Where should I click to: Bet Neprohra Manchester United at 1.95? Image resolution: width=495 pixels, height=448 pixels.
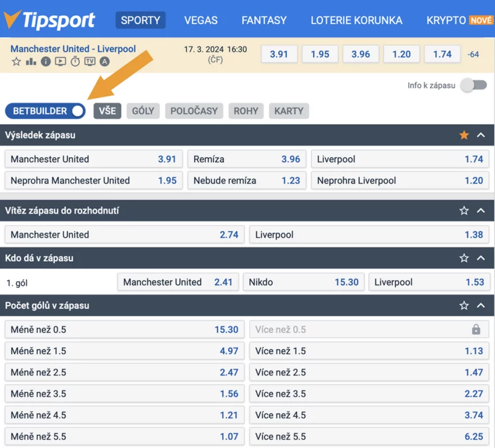[94, 181]
